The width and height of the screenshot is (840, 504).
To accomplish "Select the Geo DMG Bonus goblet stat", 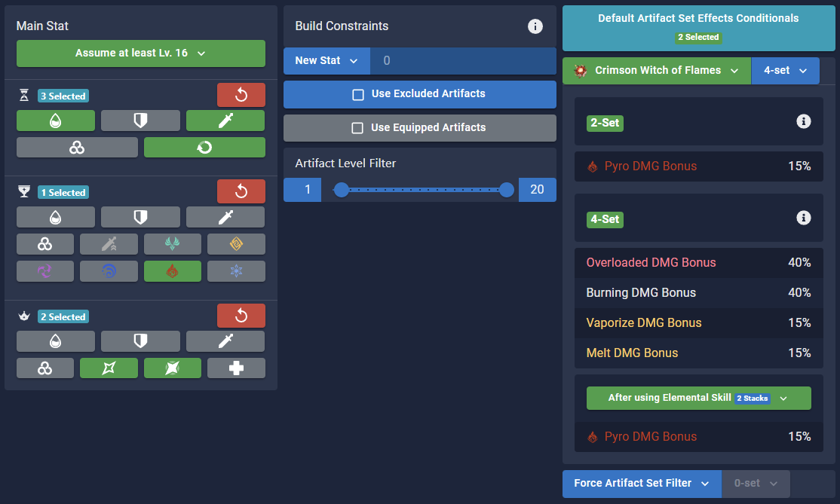I will 236,243.
